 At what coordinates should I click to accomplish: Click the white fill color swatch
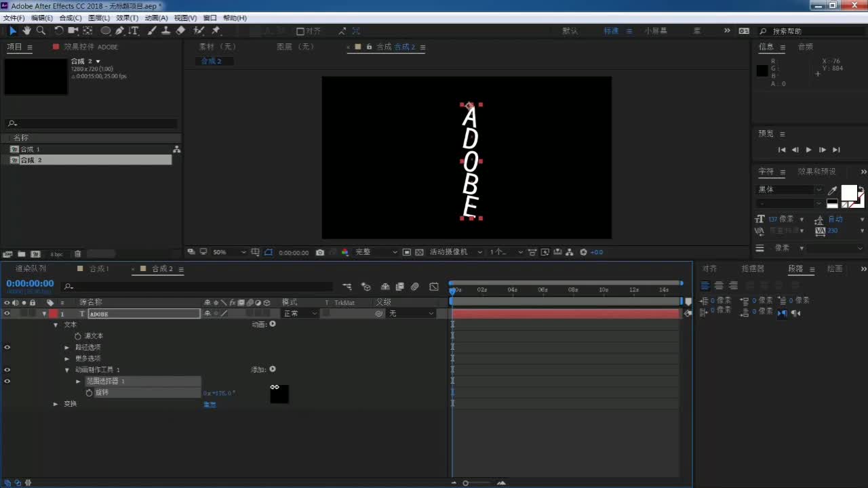(x=848, y=193)
